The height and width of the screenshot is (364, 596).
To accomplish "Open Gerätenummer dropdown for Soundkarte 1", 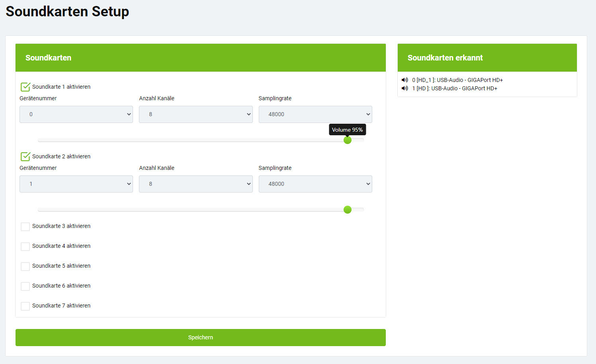I will (x=76, y=114).
